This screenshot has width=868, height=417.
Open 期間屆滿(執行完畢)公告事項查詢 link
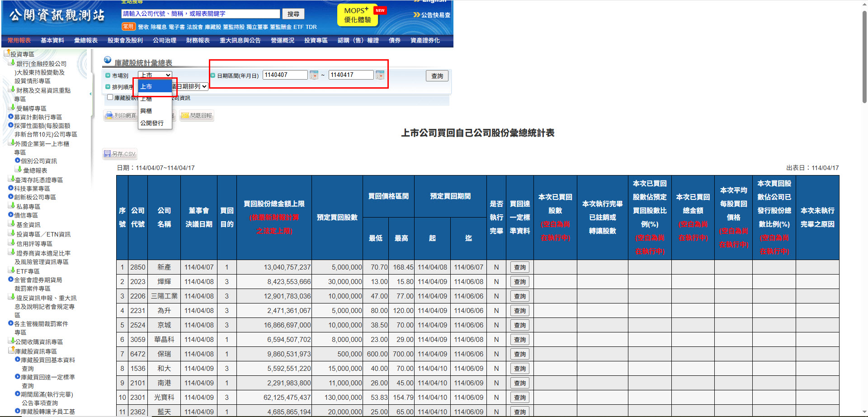tap(47, 398)
